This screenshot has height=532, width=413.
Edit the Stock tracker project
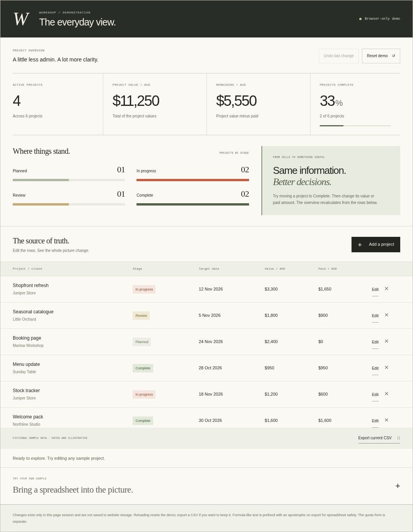pyautogui.click(x=375, y=394)
